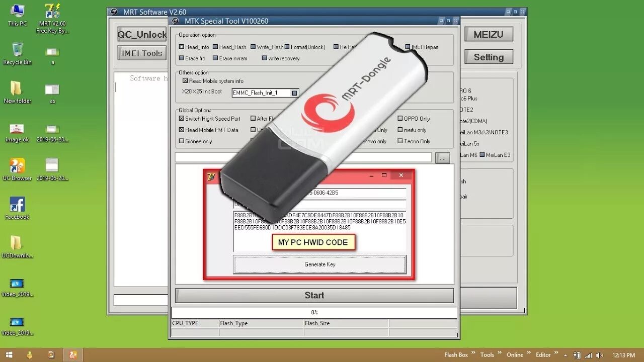Open the Recycle Bin
This screenshot has height=362, width=644.
click(x=17, y=54)
